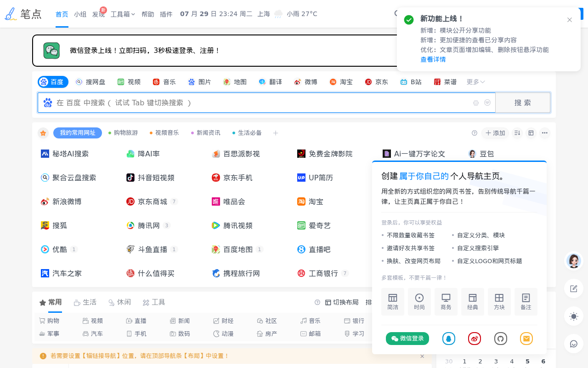Viewport: 588px width, 368px height.
Task: Select the 生活必备 category
Action: [x=247, y=133]
